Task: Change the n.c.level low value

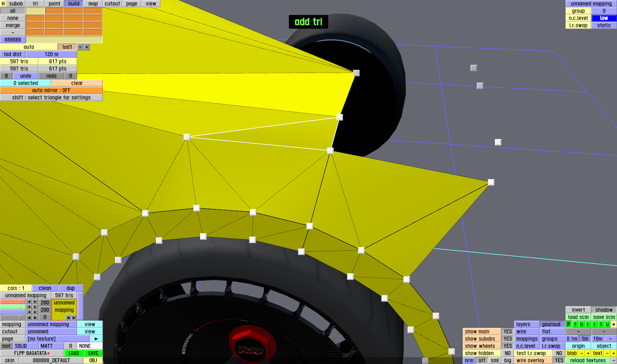Action: pyautogui.click(x=604, y=18)
